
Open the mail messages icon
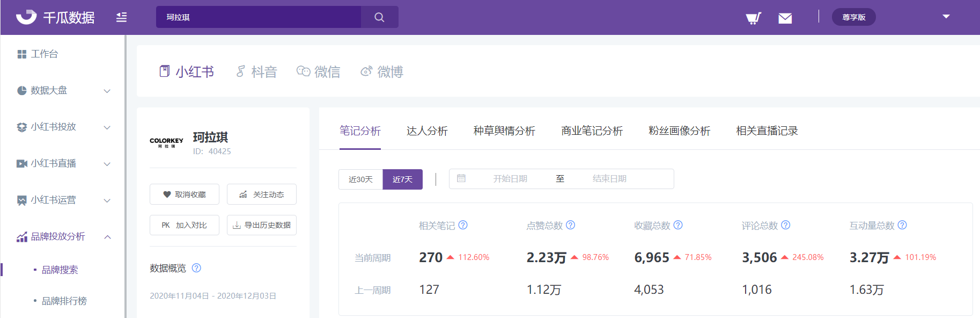(x=785, y=18)
